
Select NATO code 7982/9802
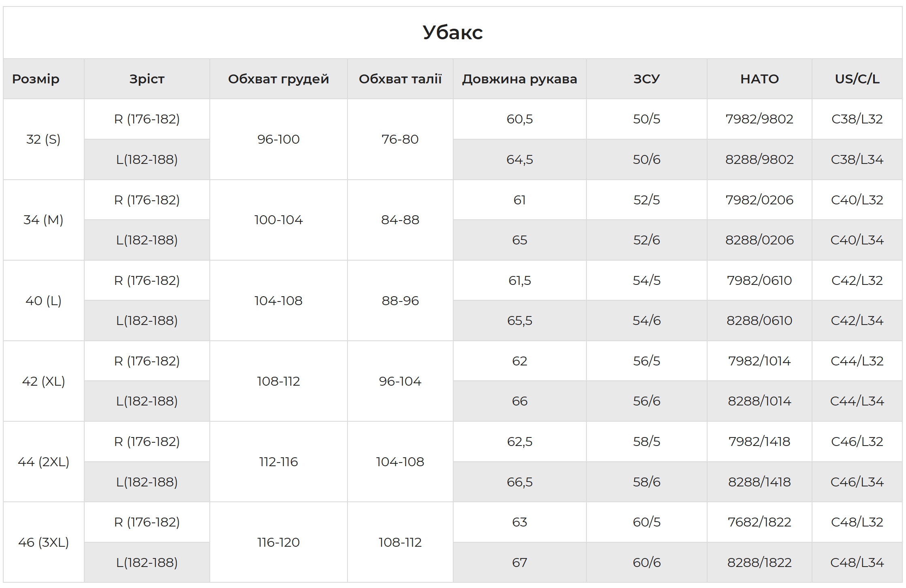point(759,119)
